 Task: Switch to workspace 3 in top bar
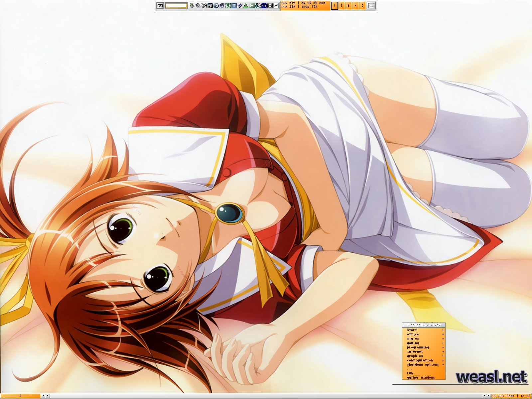click(348, 5)
